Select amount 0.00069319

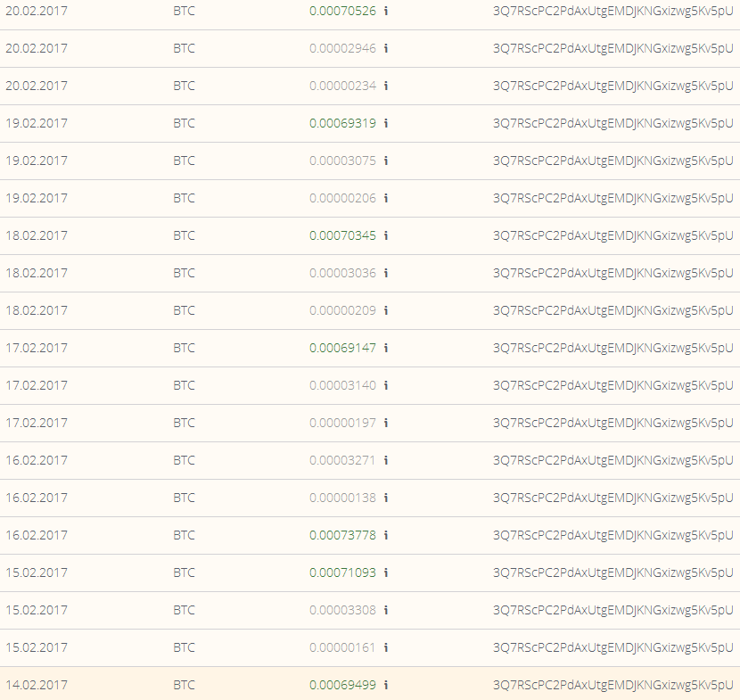tap(342, 123)
